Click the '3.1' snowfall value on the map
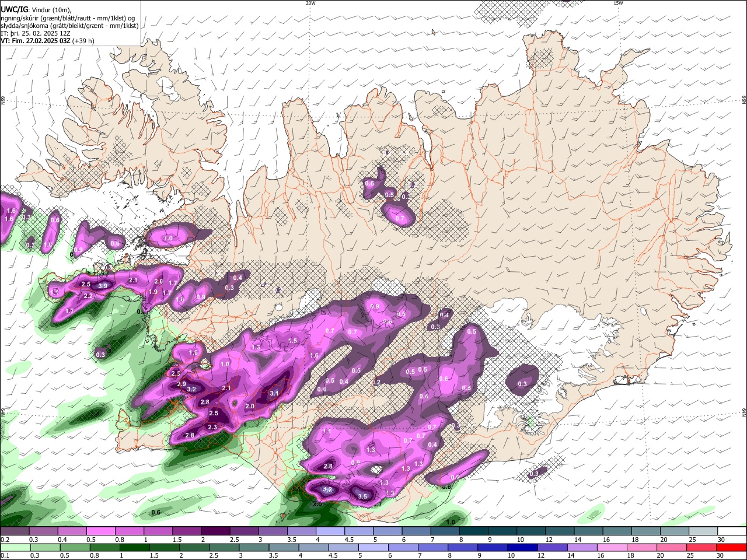The height and width of the screenshot is (560, 747). pos(274,394)
